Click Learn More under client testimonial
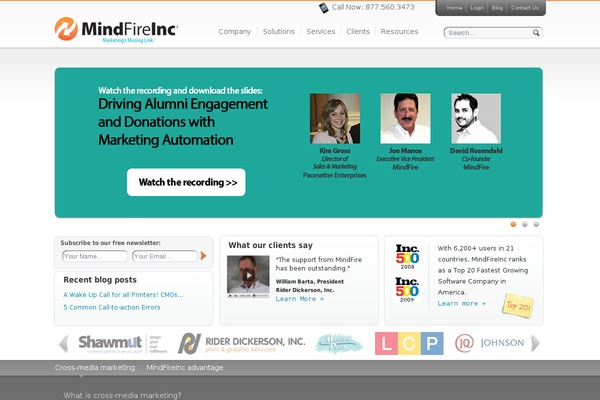 click(300, 299)
